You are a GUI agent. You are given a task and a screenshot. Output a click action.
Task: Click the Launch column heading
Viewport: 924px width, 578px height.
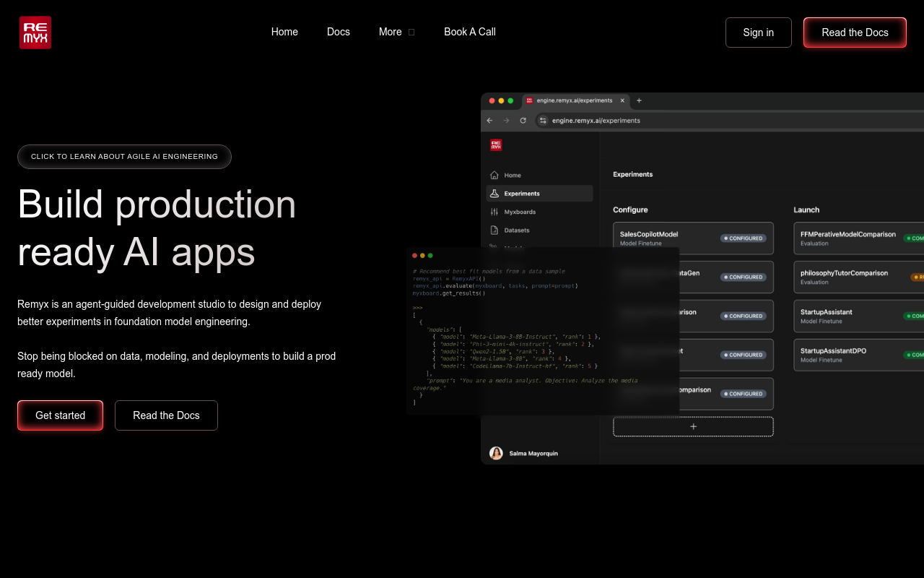[x=806, y=210]
